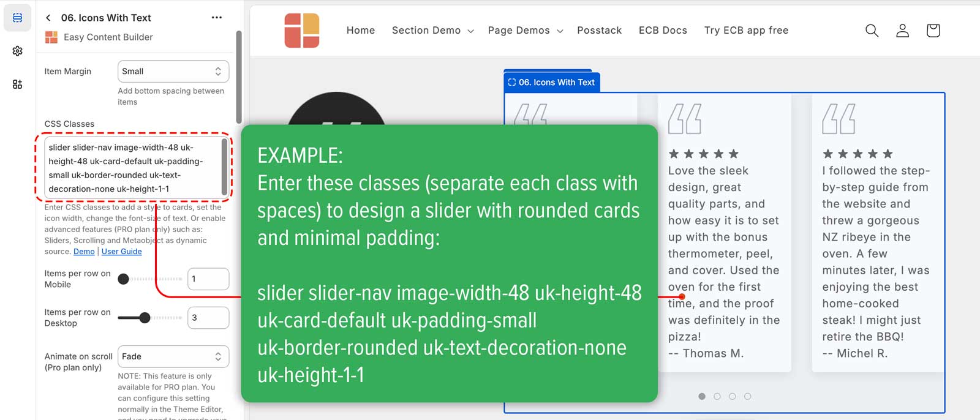The image size is (980, 420).
Task: Click the Items per row on Desktop slider handle
Action: coord(145,318)
